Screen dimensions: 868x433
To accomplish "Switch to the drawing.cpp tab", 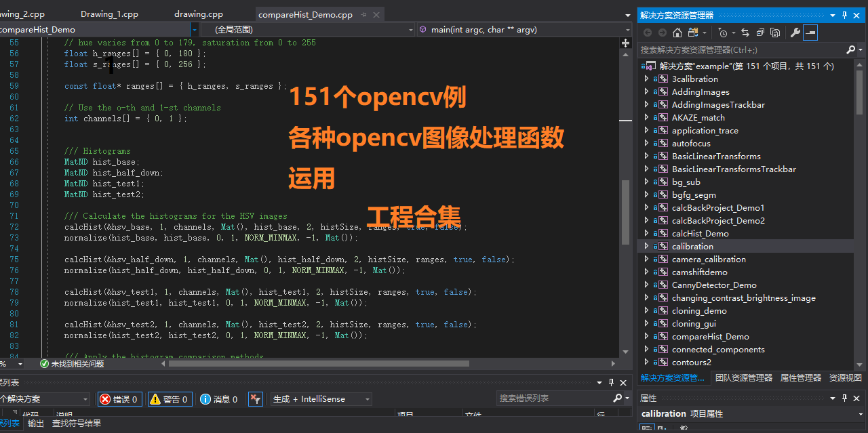I will tap(198, 14).
